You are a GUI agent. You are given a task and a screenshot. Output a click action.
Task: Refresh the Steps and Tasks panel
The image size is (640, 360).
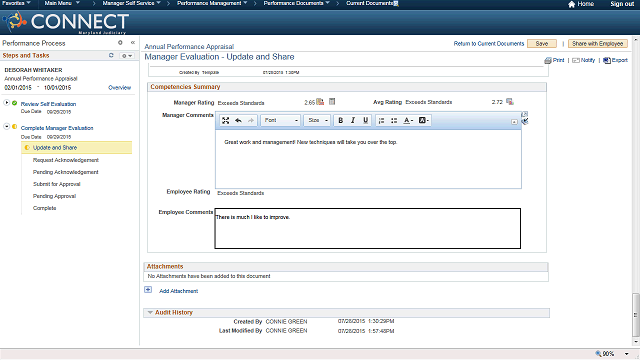point(111,55)
